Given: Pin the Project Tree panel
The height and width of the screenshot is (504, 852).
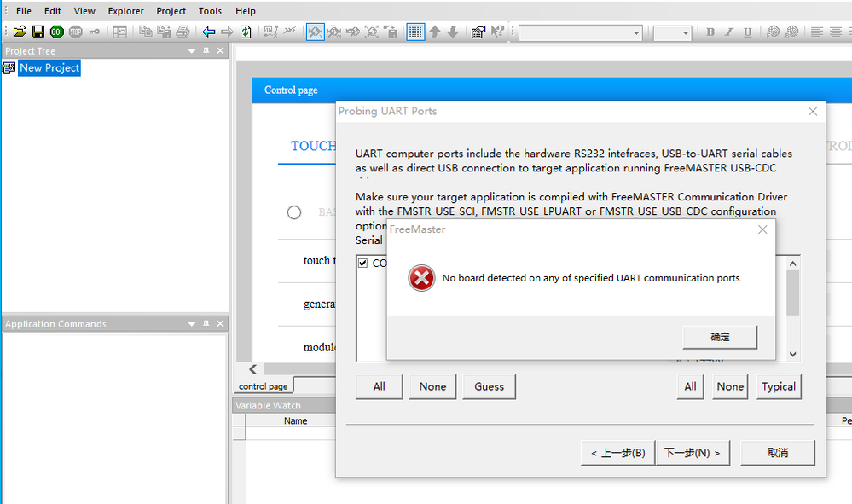Looking at the screenshot, I should pyautogui.click(x=206, y=50).
